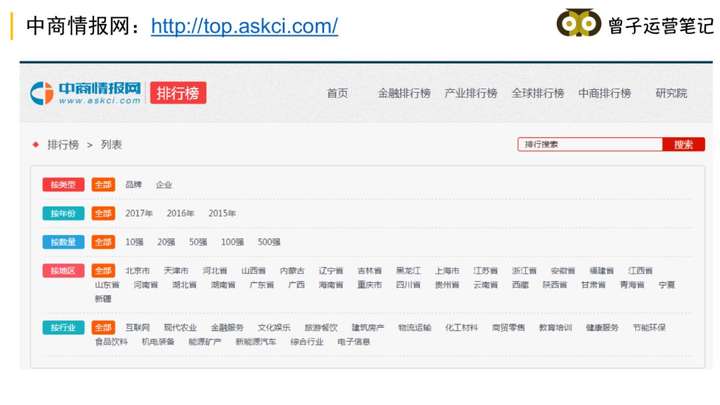Filter by industry 化工材料
The height and width of the screenshot is (405, 720).
point(461,327)
